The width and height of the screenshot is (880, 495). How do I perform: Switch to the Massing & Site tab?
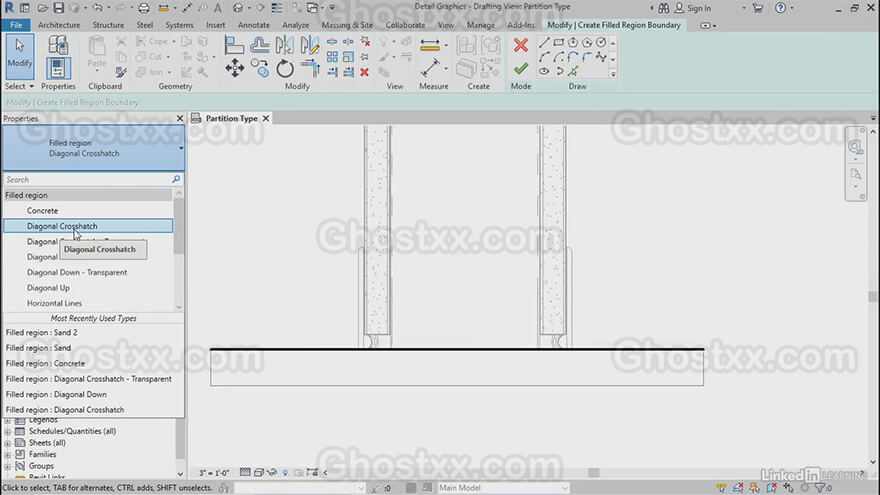click(347, 25)
